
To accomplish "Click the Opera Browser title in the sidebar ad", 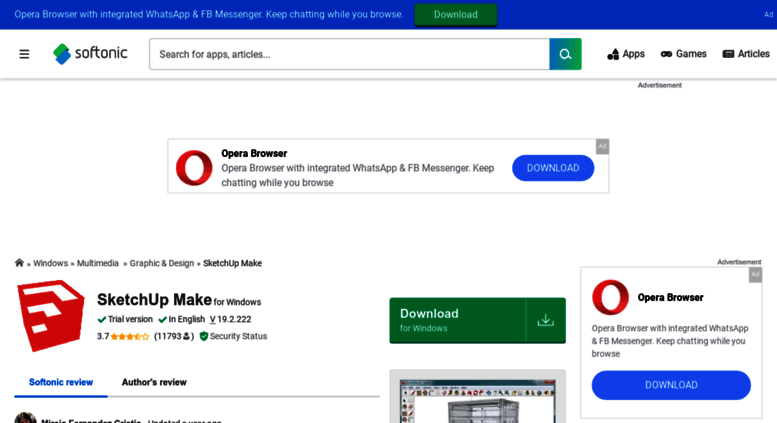I will pyautogui.click(x=670, y=298).
